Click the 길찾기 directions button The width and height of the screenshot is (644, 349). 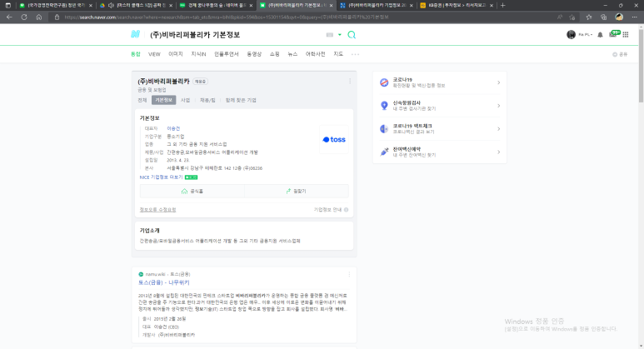[x=297, y=192]
